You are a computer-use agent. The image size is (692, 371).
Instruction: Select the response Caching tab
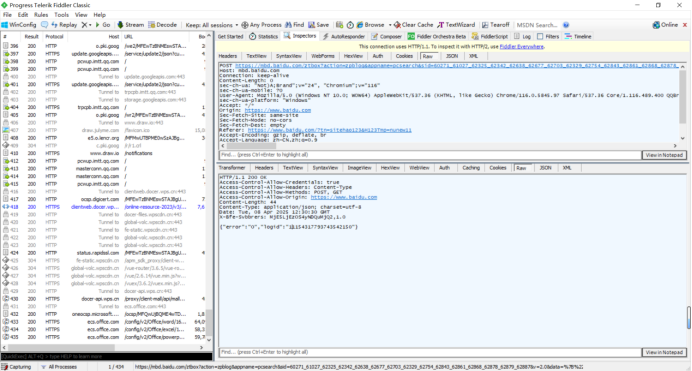point(470,168)
